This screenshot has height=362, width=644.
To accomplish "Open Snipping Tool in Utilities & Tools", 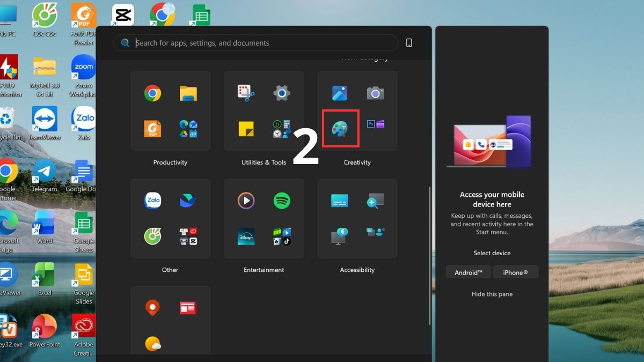I will (245, 92).
